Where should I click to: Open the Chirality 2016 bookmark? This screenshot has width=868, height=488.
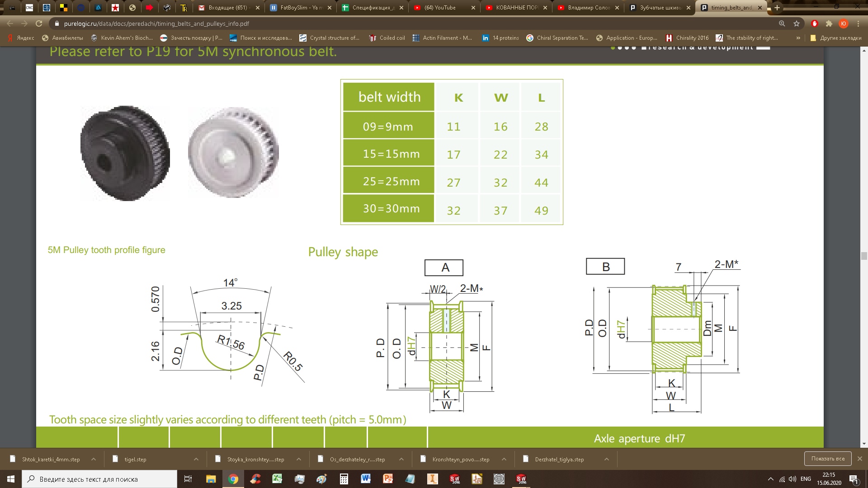pyautogui.click(x=692, y=38)
